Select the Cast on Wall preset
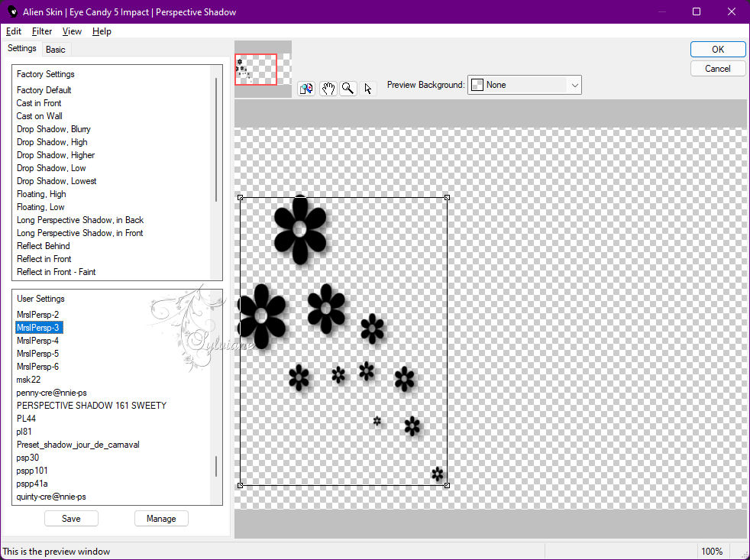This screenshot has width=750, height=560. (x=39, y=116)
